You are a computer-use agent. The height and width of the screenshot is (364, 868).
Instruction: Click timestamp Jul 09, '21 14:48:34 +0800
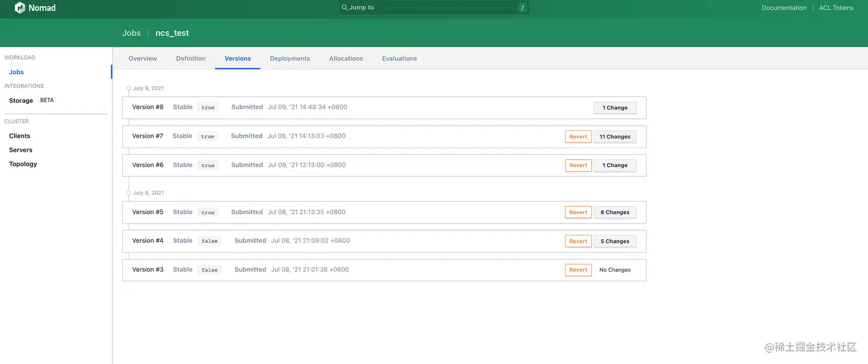pyautogui.click(x=307, y=107)
